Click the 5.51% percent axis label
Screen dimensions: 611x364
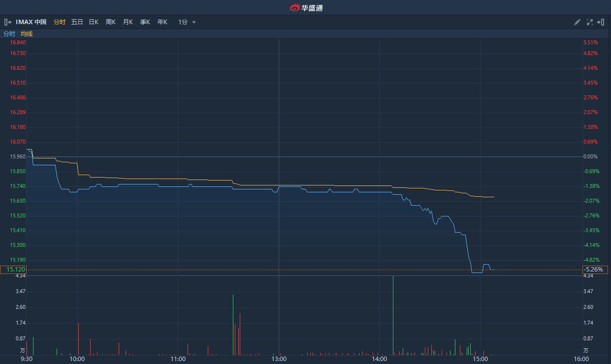tap(590, 43)
